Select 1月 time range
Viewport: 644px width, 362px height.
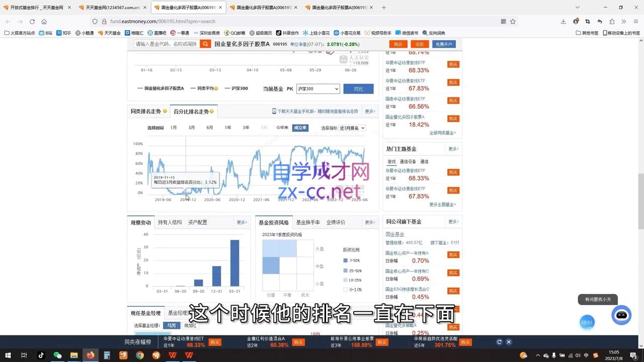[174, 128]
